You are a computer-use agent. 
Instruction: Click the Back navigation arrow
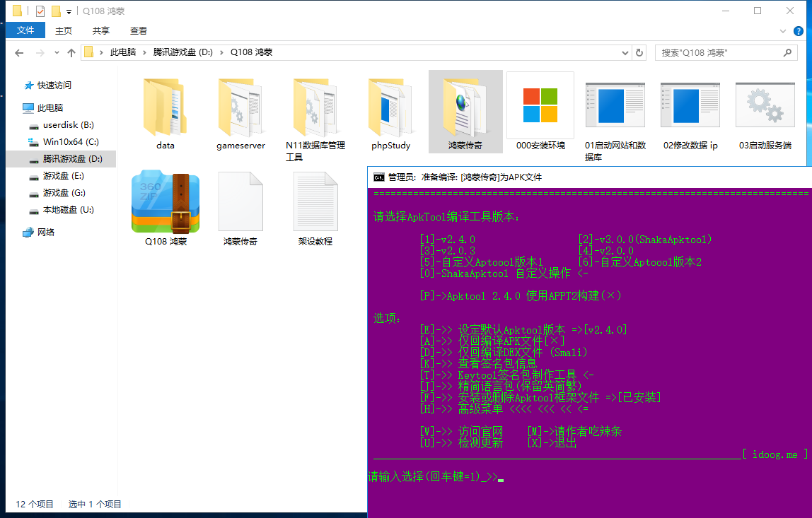19,53
